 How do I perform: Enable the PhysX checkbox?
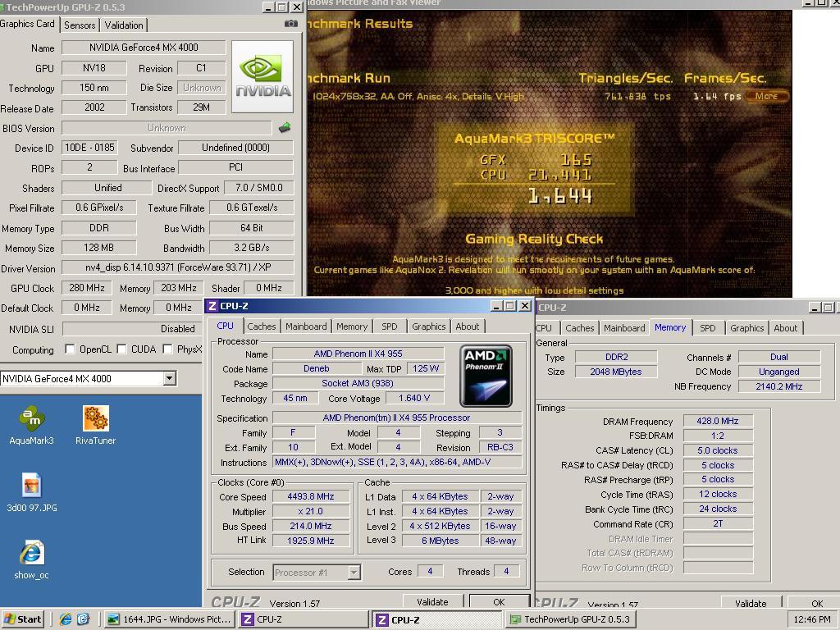(x=167, y=349)
